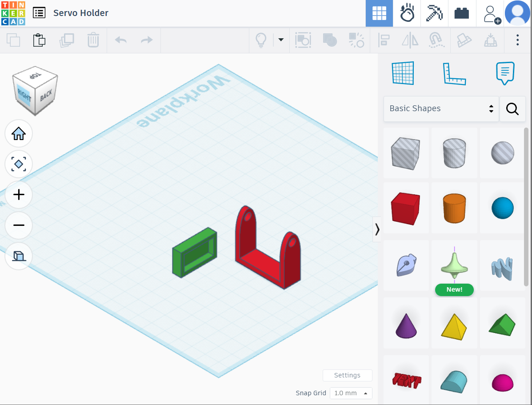The height and width of the screenshot is (405, 532).
Task: Select the green rectangular frame object
Action: click(195, 253)
